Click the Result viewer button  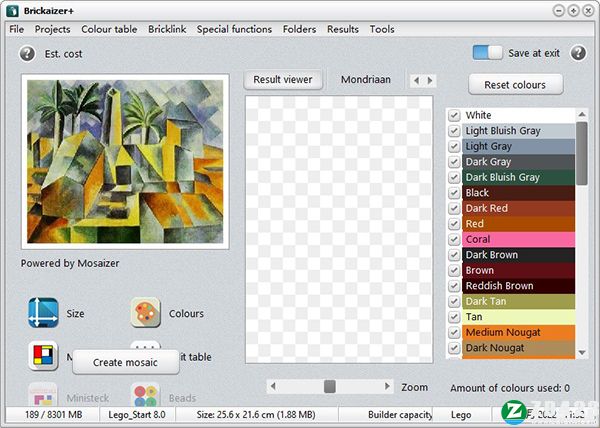point(283,80)
